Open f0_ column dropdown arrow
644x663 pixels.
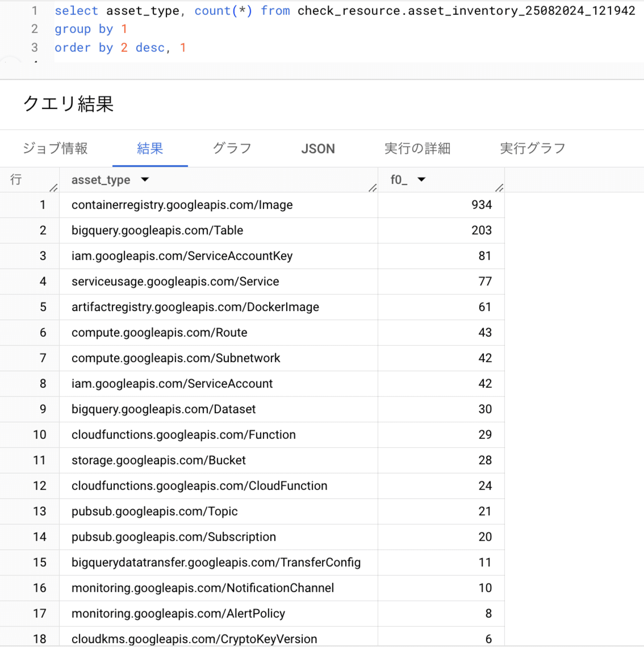click(421, 179)
